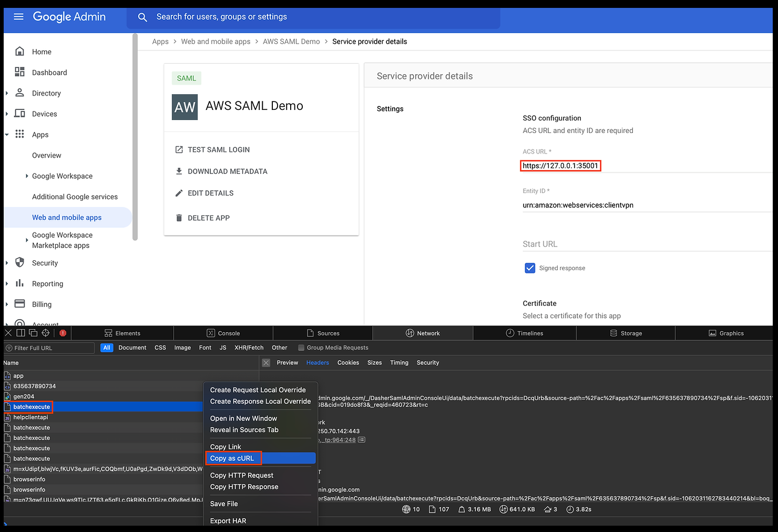Viewport: 778px width, 532px height.
Task: Click the Filter Full URL field
Action: click(49, 347)
